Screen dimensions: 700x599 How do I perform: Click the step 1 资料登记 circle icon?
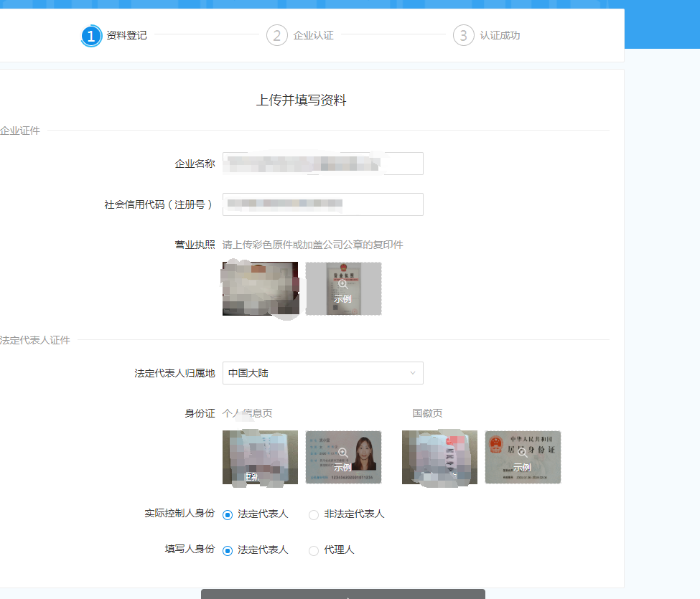coord(91,36)
